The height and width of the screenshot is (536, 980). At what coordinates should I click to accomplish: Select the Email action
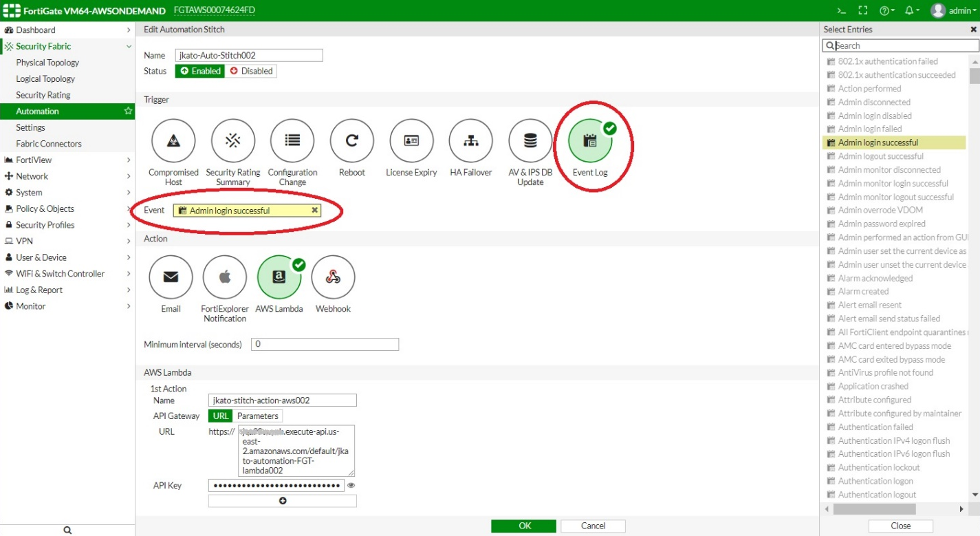[170, 277]
